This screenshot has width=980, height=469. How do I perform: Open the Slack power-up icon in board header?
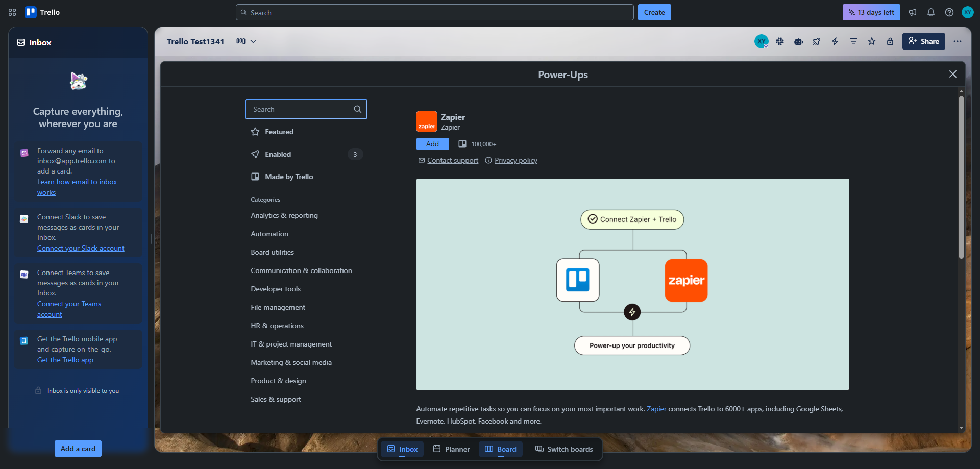(x=780, y=41)
